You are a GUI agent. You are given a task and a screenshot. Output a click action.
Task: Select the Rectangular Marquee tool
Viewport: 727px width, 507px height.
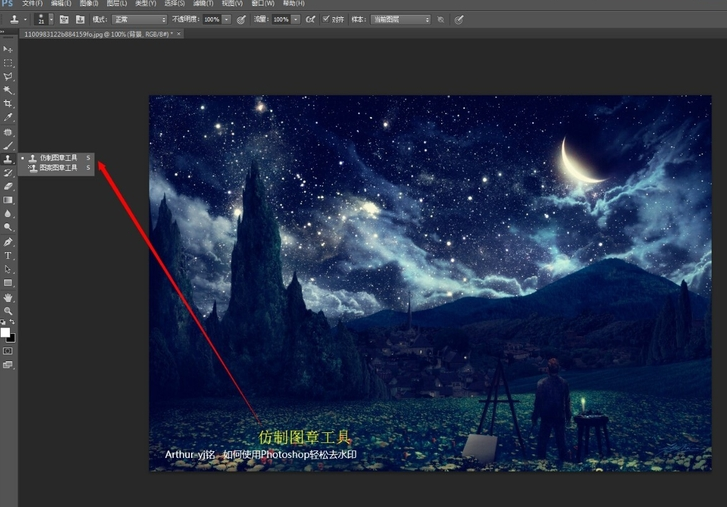8,62
